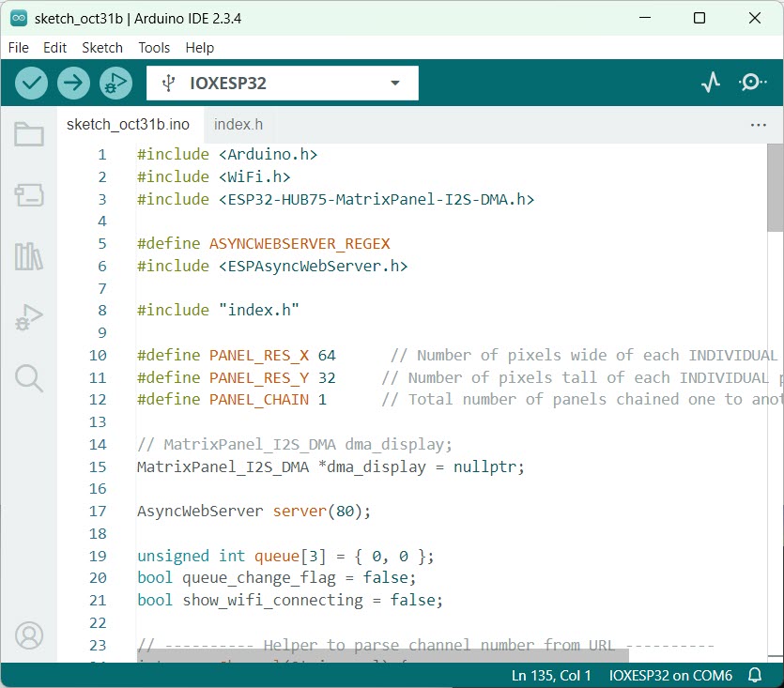The width and height of the screenshot is (784, 688).
Task: Open the Debug sidebar panel
Action: pos(29,317)
